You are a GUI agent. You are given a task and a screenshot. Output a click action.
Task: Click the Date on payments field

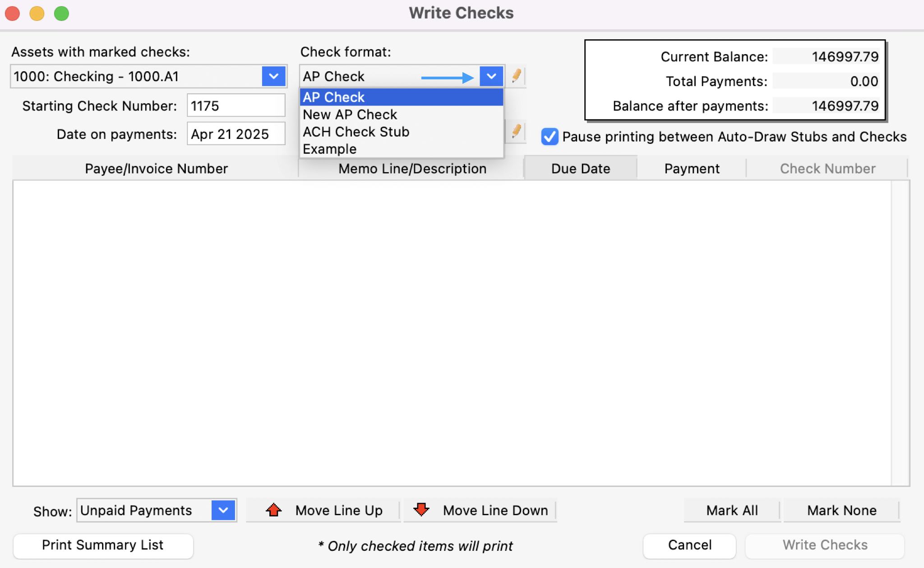click(x=236, y=134)
